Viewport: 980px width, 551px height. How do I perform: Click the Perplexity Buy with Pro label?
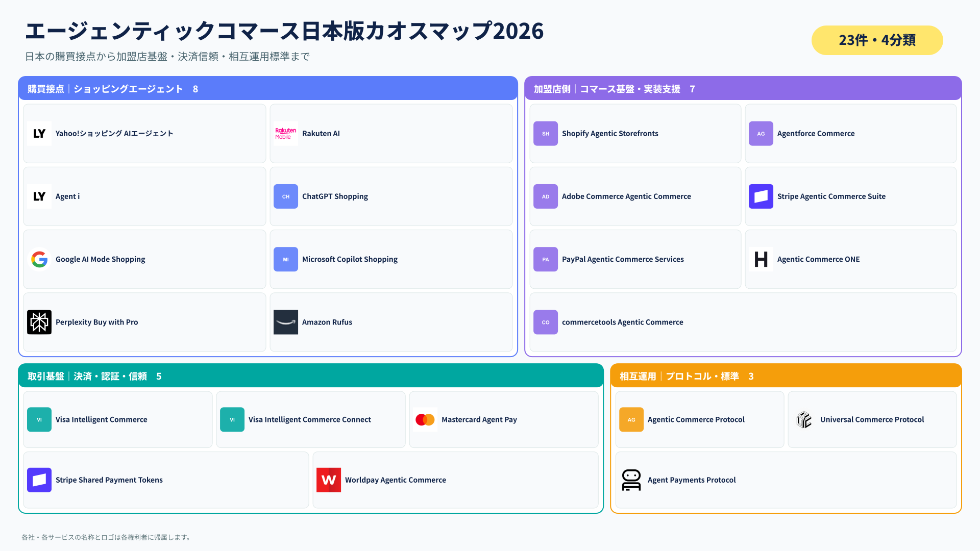(96, 322)
